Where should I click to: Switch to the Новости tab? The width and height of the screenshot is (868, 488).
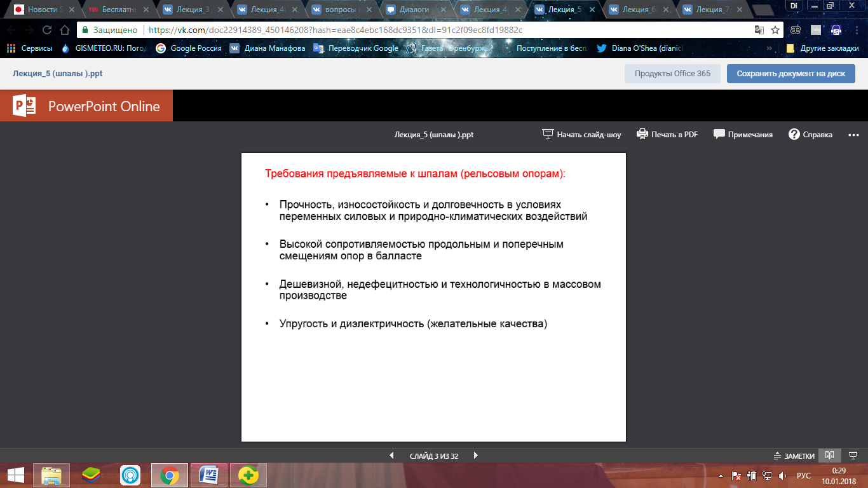[x=44, y=10]
